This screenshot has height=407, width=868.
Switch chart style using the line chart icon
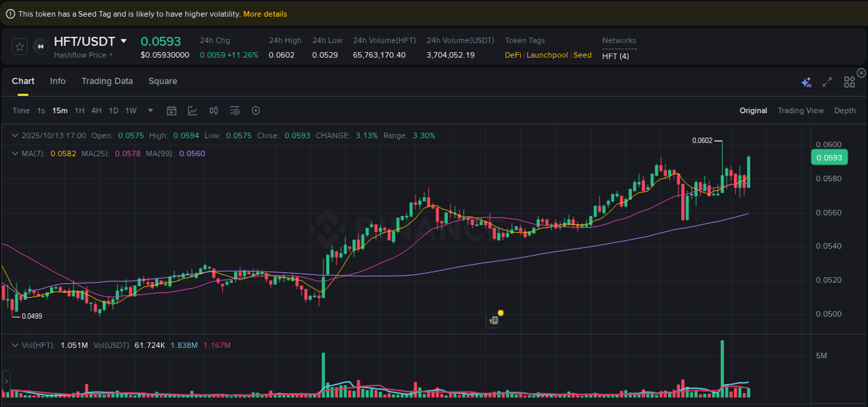(x=192, y=110)
